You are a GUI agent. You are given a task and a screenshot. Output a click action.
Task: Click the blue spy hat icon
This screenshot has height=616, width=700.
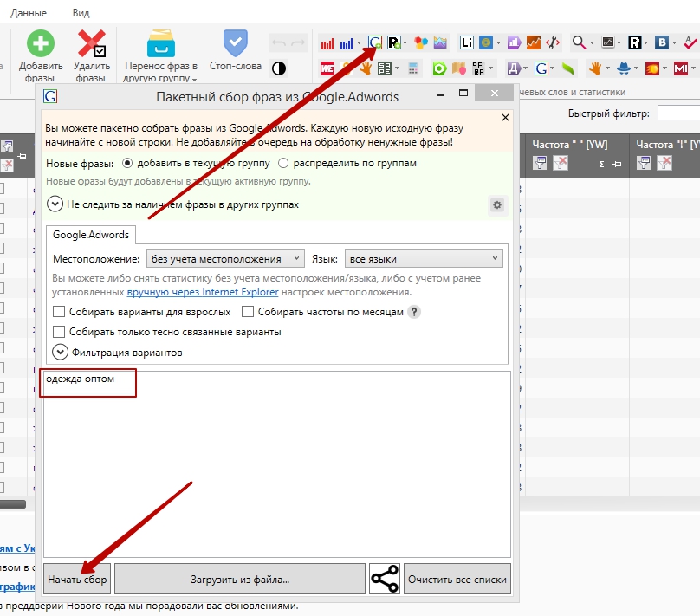tap(623, 68)
